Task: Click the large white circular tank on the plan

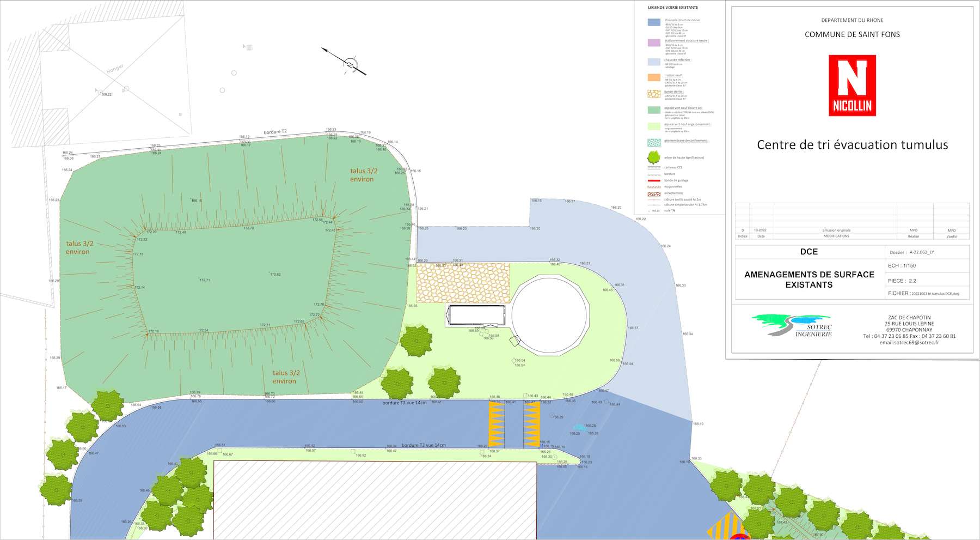Action: (x=550, y=315)
